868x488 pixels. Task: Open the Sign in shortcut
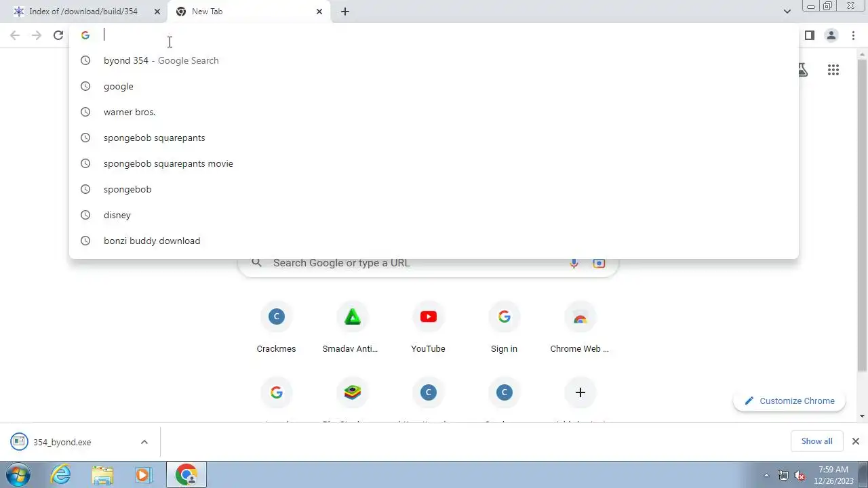click(x=504, y=328)
